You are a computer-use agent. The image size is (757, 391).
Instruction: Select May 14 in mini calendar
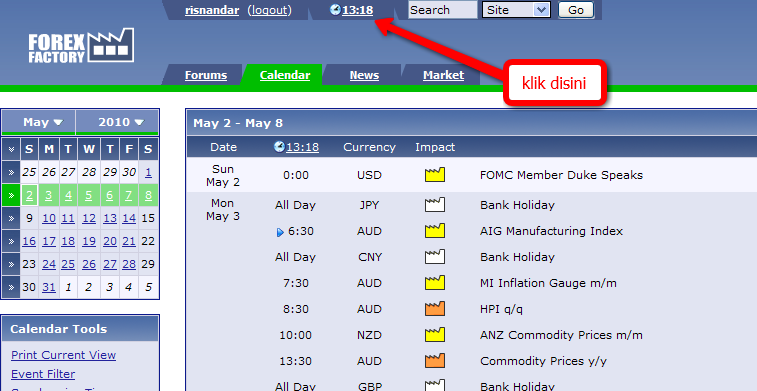click(129, 218)
